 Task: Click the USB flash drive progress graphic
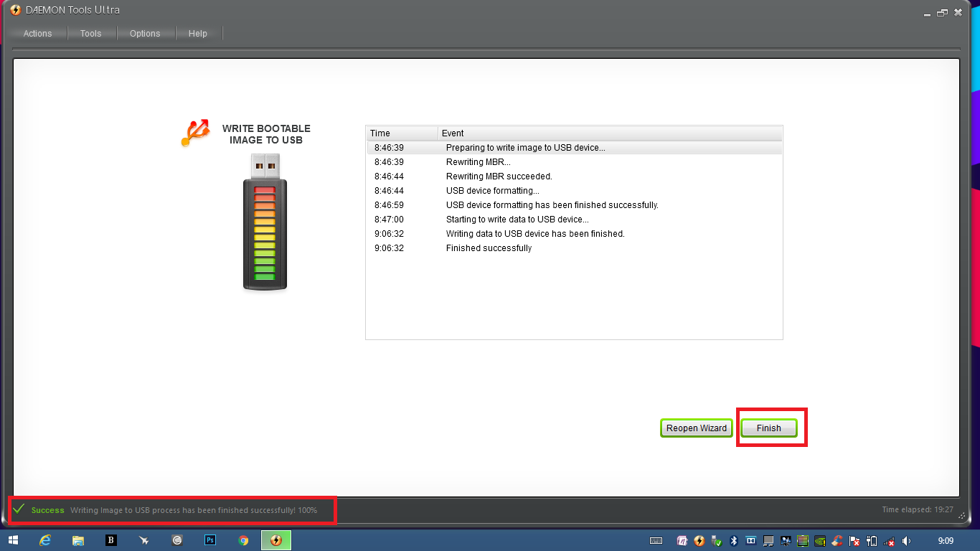265,222
